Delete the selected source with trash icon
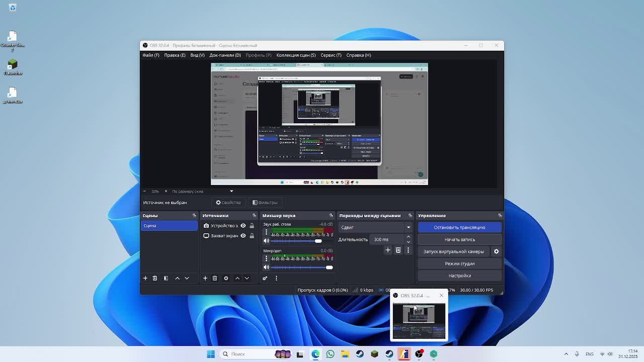 (215, 278)
